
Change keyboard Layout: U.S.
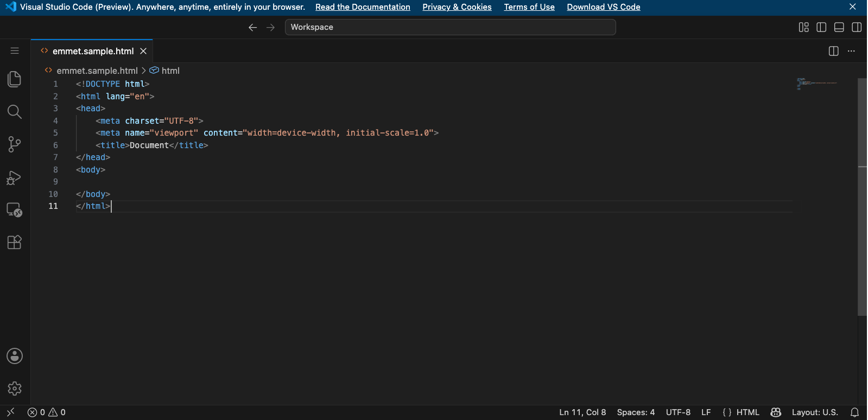(815, 412)
